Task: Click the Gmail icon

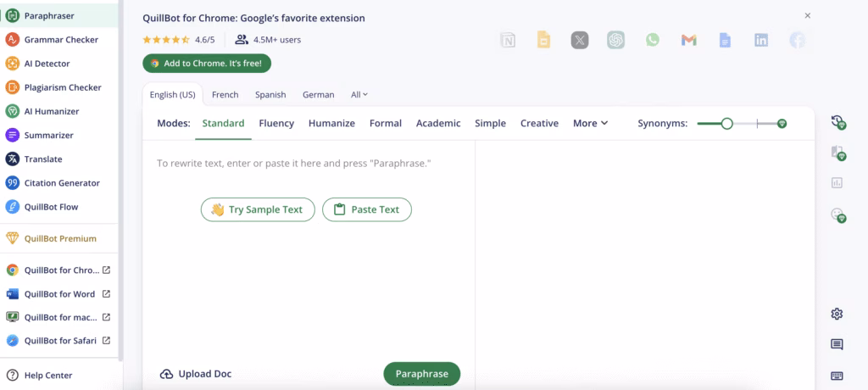Action: click(688, 40)
